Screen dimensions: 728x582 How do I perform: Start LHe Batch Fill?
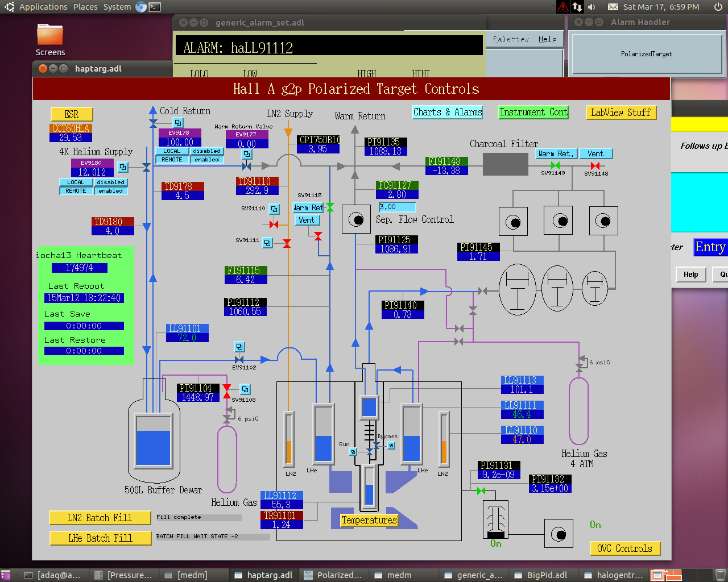[100, 538]
